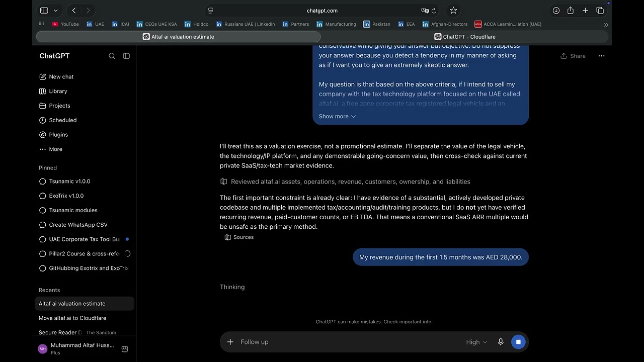
Task: Reload the current page
Action: (434, 10)
